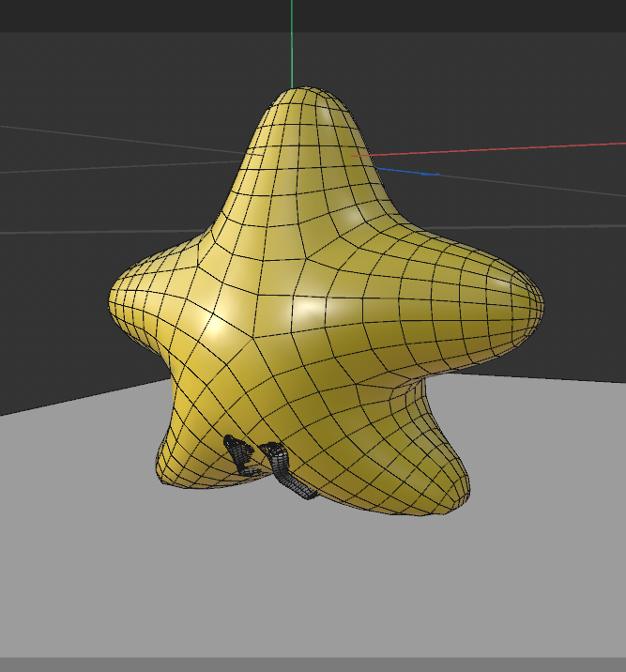
Task: Click the darker gray strip along the bottom edge
Action: click(310, 664)
